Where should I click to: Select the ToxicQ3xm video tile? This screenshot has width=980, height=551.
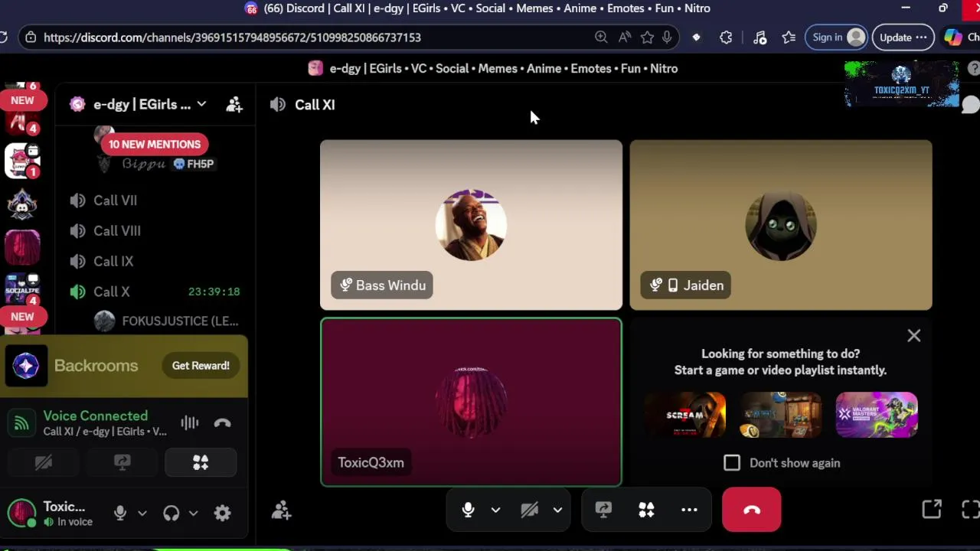(x=471, y=403)
